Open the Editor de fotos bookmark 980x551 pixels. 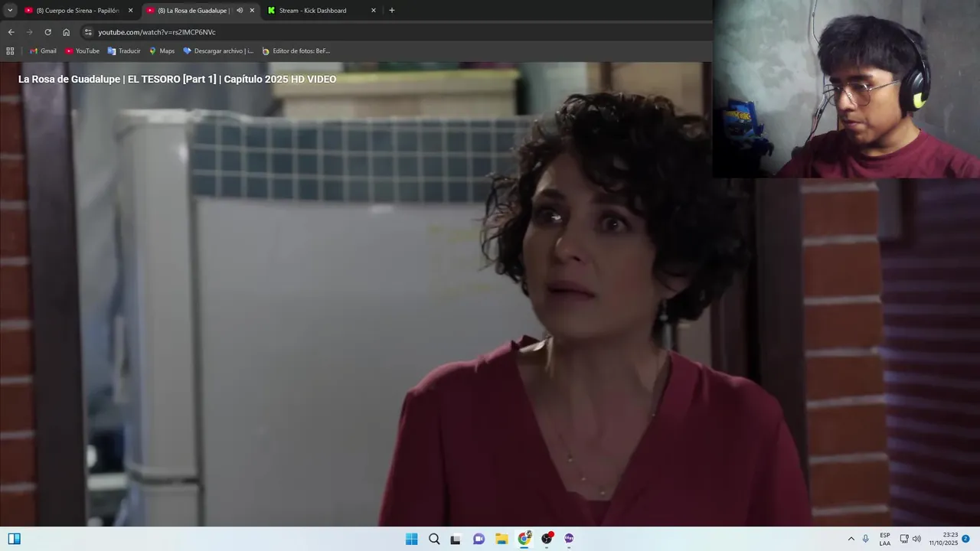tap(296, 51)
